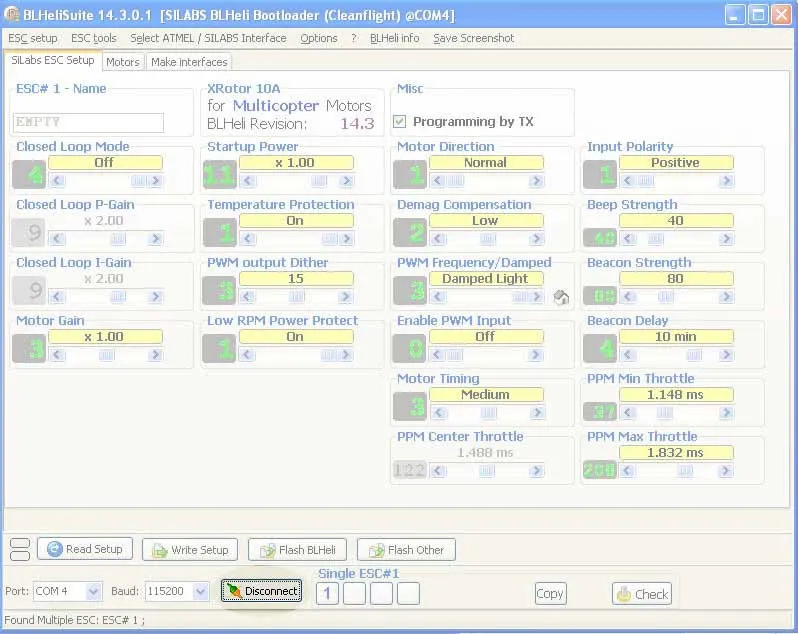
Task: Click the ESC# 1 Name text field
Action: tap(89, 122)
